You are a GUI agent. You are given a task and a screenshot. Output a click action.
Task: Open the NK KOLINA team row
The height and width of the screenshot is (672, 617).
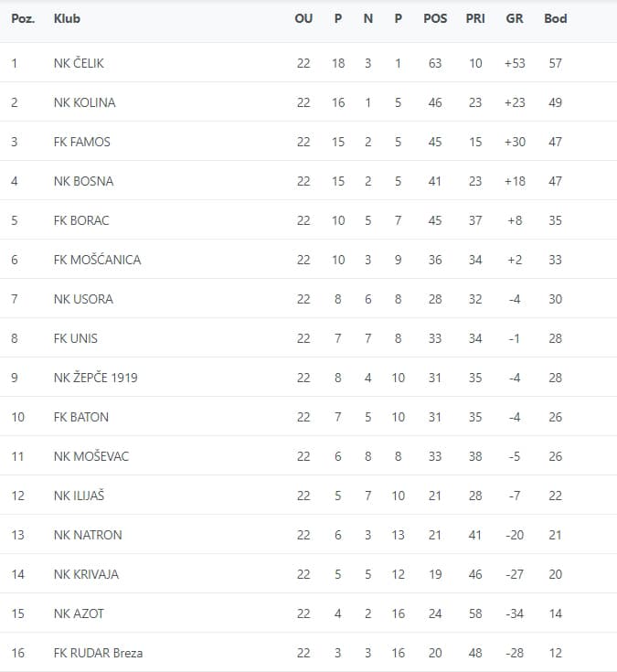click(85, 102)
